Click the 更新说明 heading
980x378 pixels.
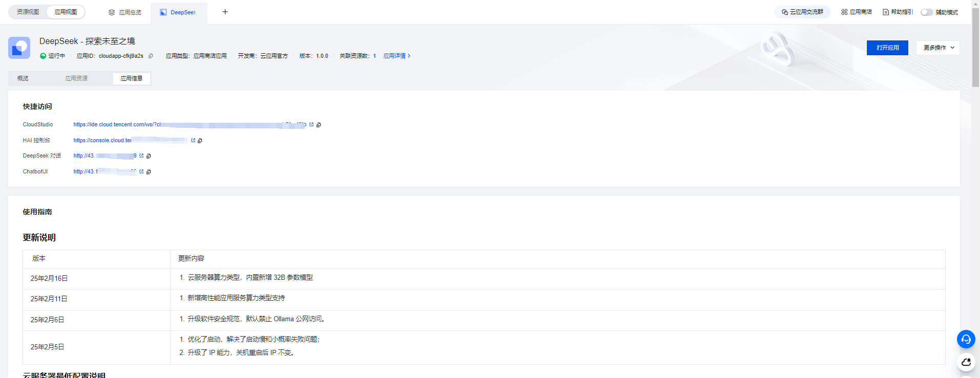click(39, 237)
